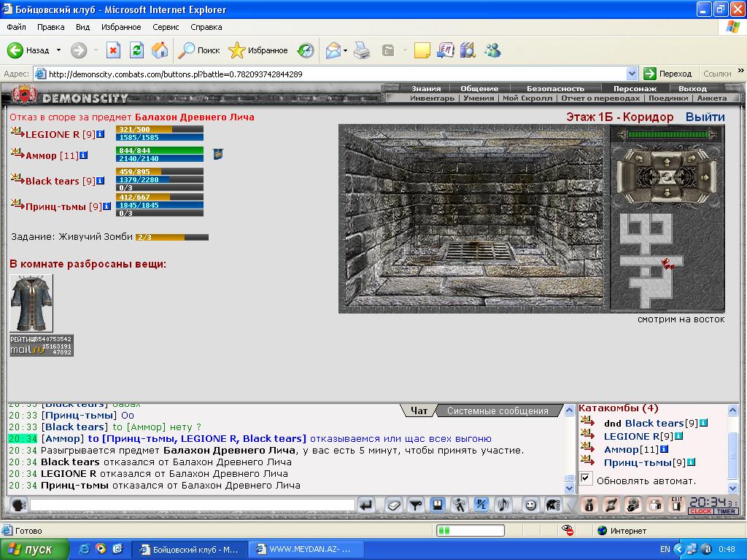Toggle the chat sound note icon
This screenshot has width=747, height=560.
pos(503,505)
